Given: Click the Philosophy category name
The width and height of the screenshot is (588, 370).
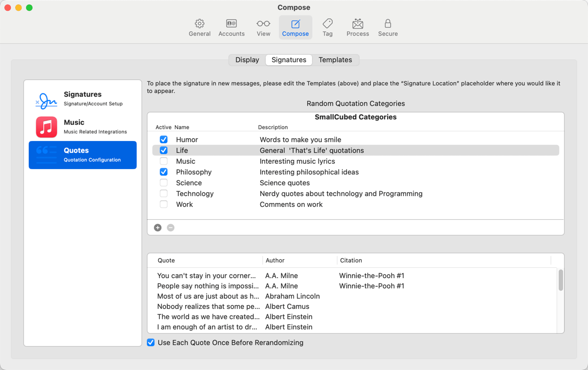Looking at the screenshot, I should click(193, 172).
